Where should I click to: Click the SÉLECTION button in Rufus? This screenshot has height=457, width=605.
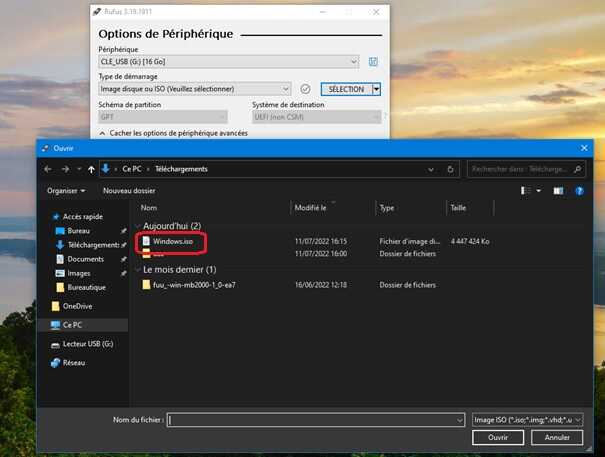tap(346, 90)
